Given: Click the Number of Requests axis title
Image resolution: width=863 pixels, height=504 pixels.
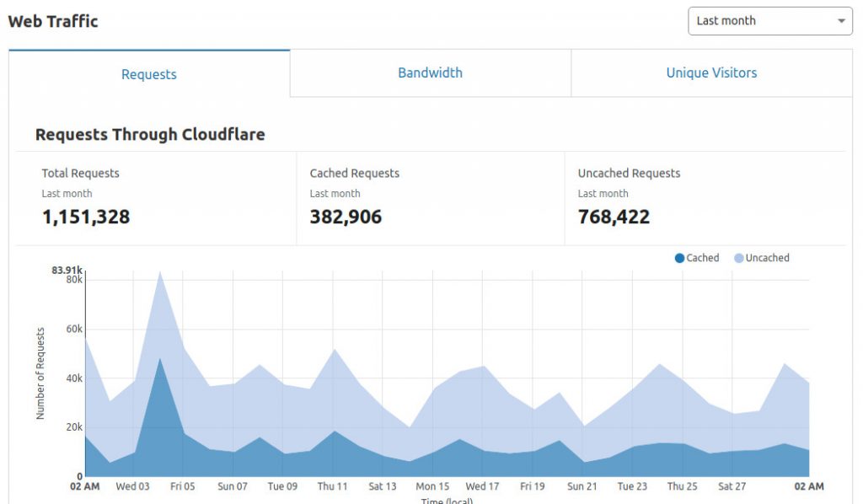Looking at the screenshot, I should tap(40, 373).
